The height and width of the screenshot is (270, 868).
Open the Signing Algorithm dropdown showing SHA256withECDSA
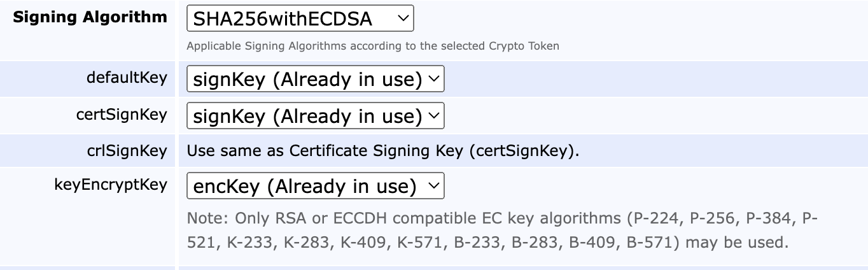coord(299,18)
